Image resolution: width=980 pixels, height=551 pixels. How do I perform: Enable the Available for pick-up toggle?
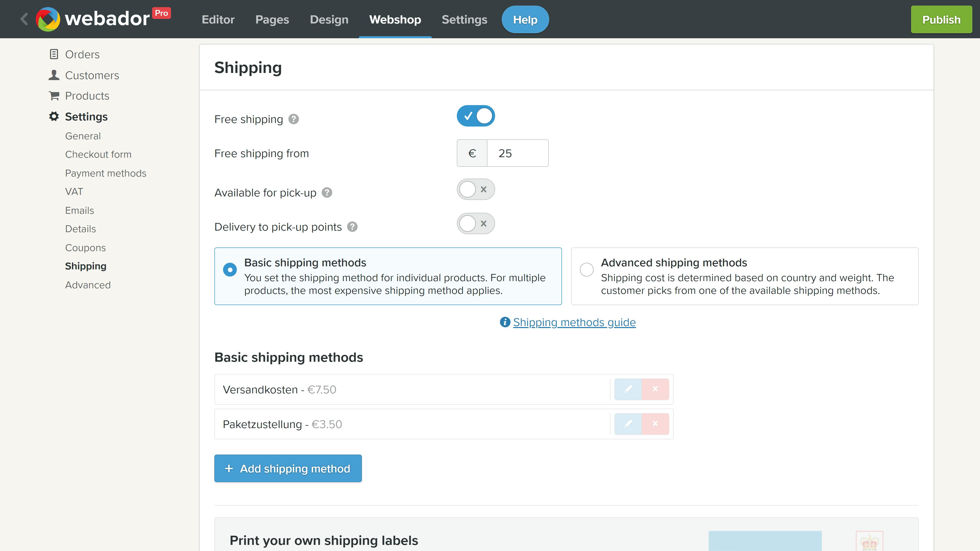tap(475, 189)
